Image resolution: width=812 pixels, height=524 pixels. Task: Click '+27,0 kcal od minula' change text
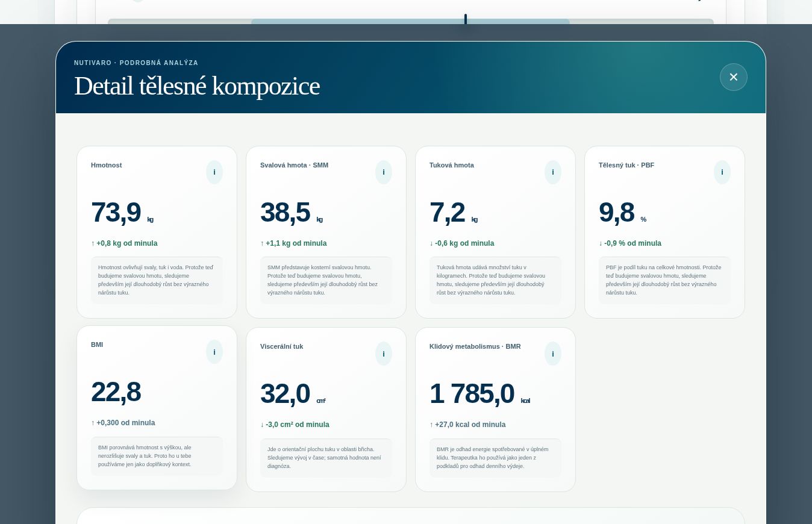click(467, 425)
